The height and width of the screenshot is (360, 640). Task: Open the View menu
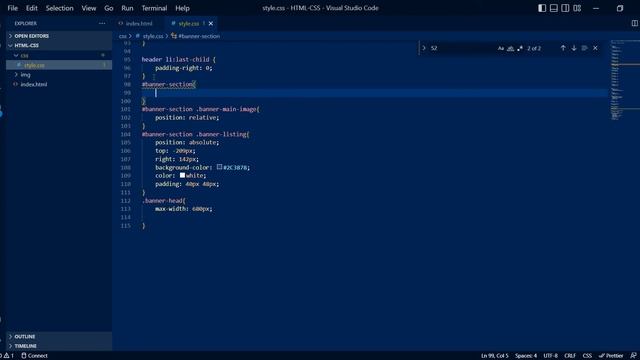coord(89,8)
